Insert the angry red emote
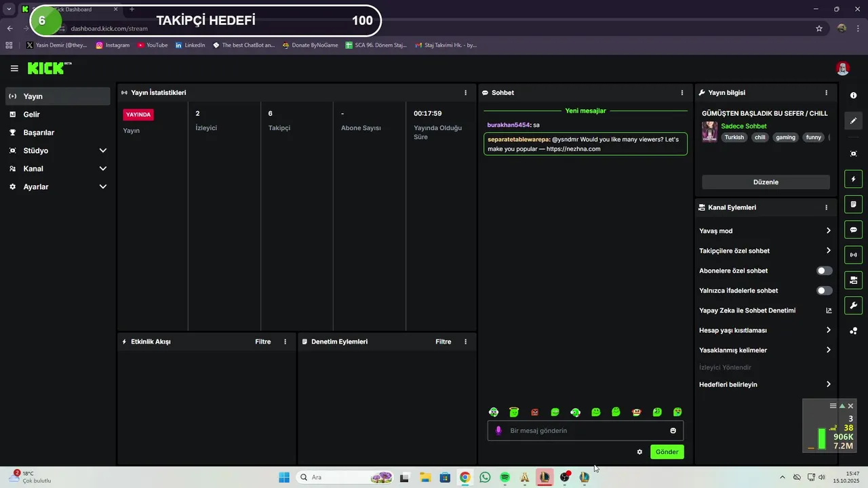 534,412
